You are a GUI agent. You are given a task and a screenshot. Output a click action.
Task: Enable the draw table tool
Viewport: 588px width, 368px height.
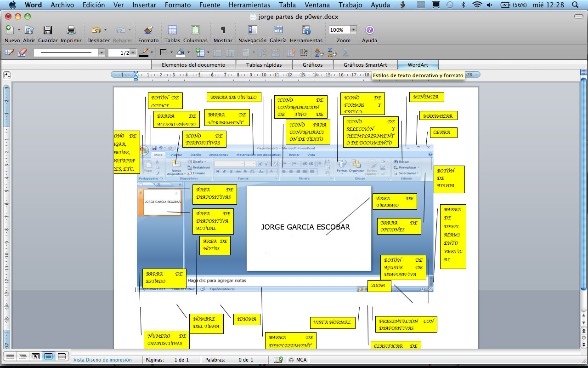coord(8,52)
